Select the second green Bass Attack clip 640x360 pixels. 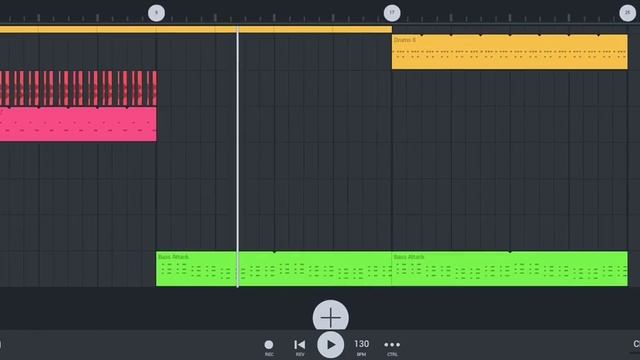(509, 269)
